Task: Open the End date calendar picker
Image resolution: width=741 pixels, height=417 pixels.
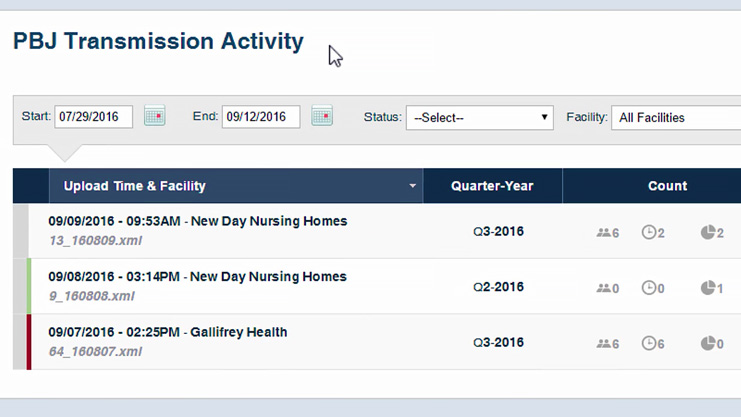Action: (x=321, y=116)
